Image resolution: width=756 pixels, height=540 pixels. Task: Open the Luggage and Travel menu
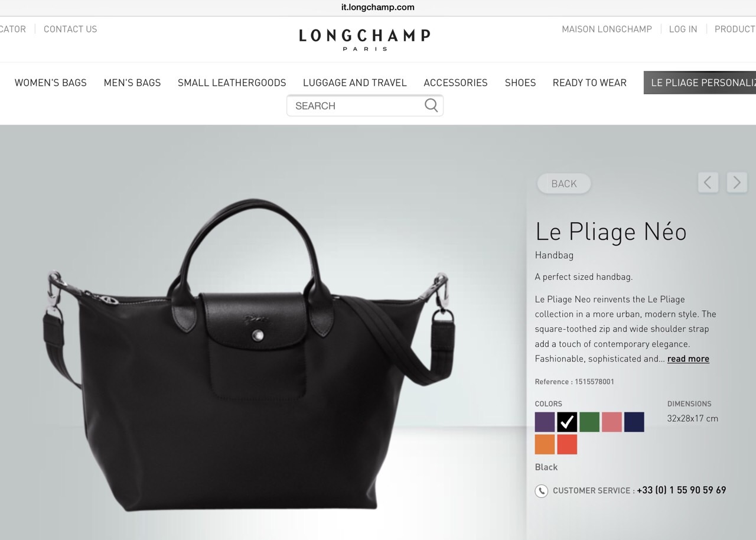coord(355,83)
